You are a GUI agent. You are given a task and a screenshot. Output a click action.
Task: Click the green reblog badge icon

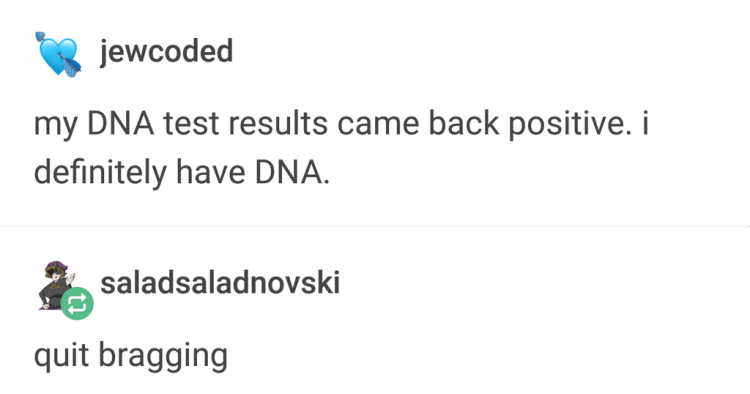(77, 303)
